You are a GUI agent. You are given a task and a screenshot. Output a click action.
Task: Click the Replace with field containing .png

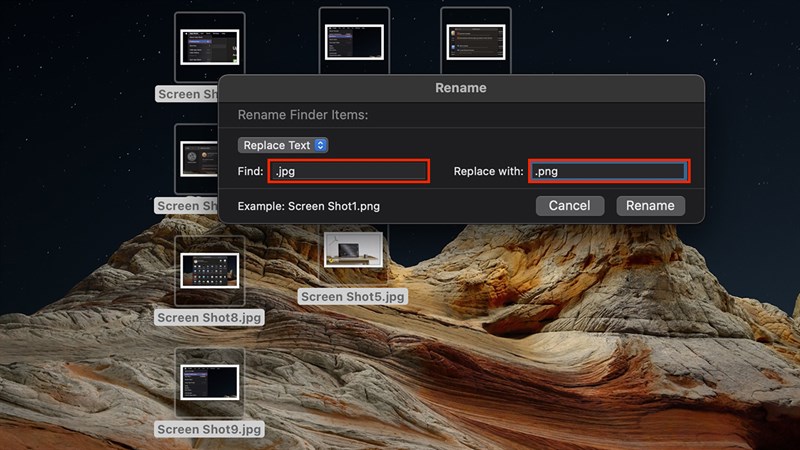tap(609, 171)
